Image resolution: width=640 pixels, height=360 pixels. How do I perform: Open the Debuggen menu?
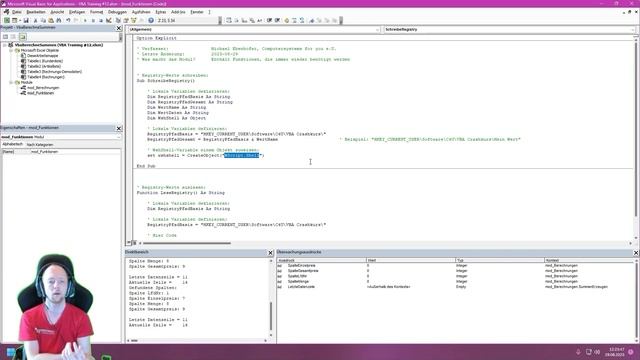click(x=118, y=12)
